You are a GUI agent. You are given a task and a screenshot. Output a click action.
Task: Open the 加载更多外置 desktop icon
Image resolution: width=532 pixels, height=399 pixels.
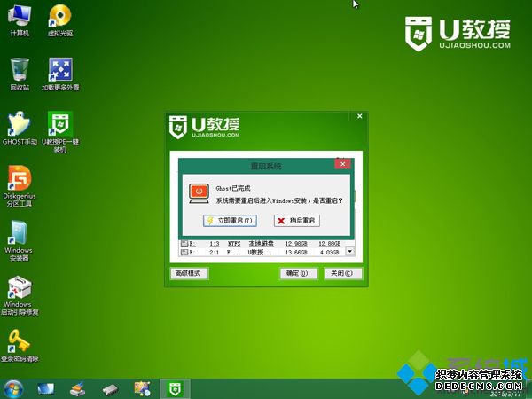(x=60, y=74)
